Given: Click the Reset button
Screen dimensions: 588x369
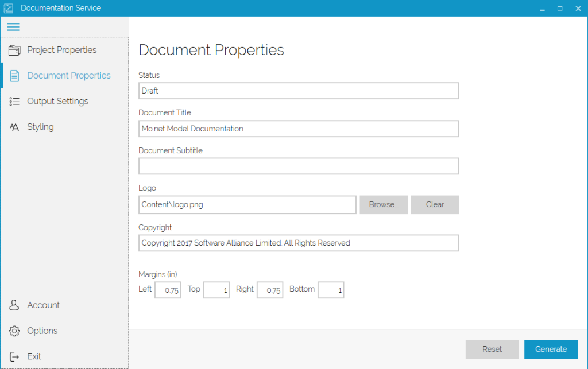Looking at the screenshot, I should [x=492, y=349].
